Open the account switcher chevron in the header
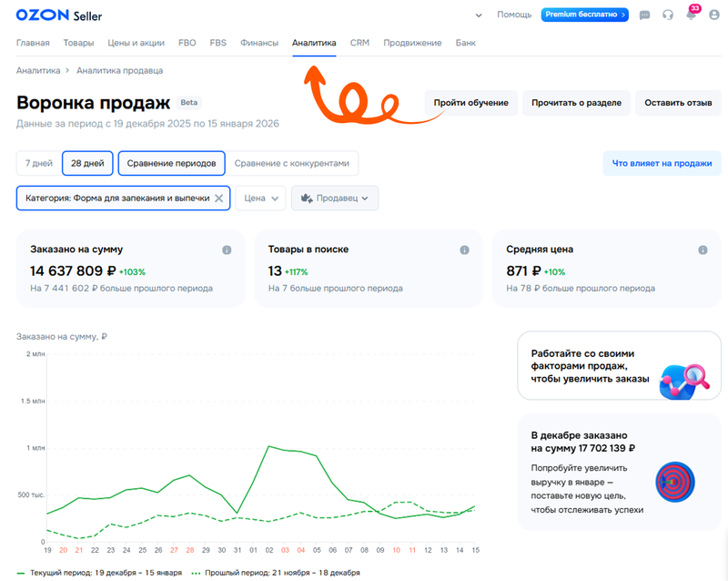Screen dimensions: 728x581 coord(478,15)
